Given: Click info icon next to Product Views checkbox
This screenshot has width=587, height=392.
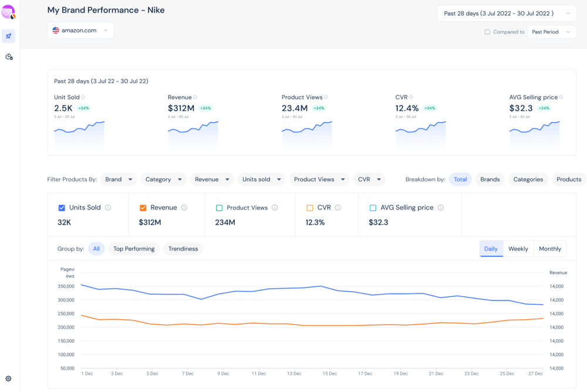Looking at the screenshot, I should 275,207.
